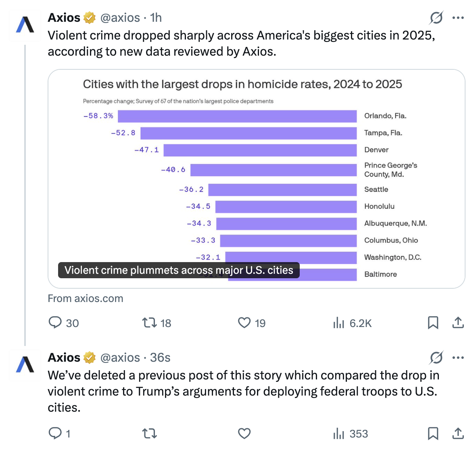This screenshot has width=476, height=450.
Task: Click the @axios handle on first tweet
Action: tap(120, 18)
